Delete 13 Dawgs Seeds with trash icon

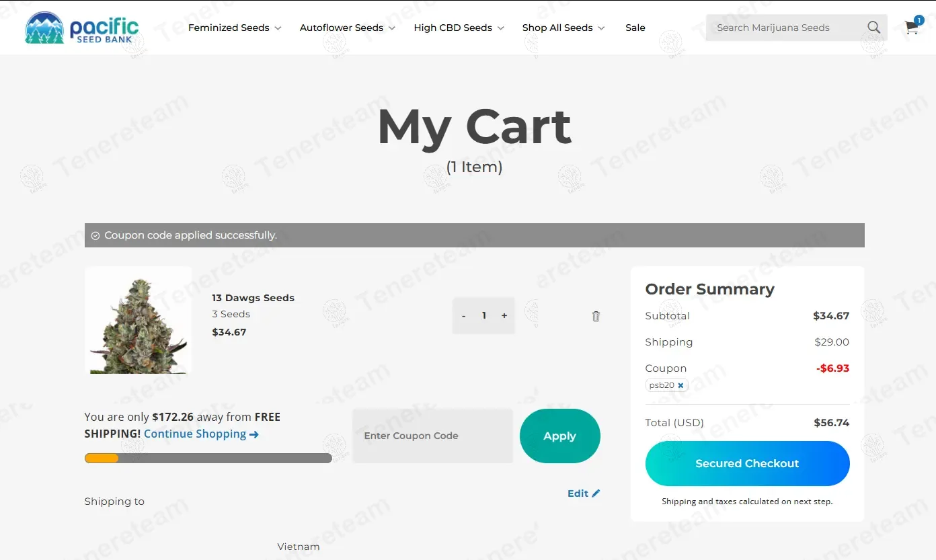(596, 316)
